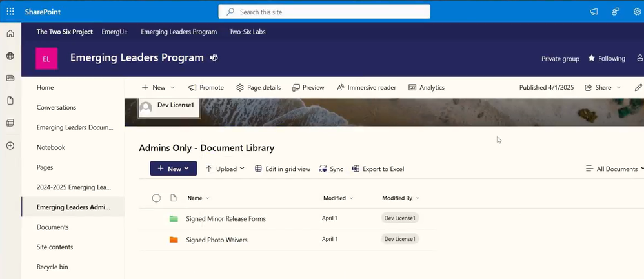Viewport: 644px width, 279px height.
Task: Open the Recycle bin
Action: pos(52,267)
